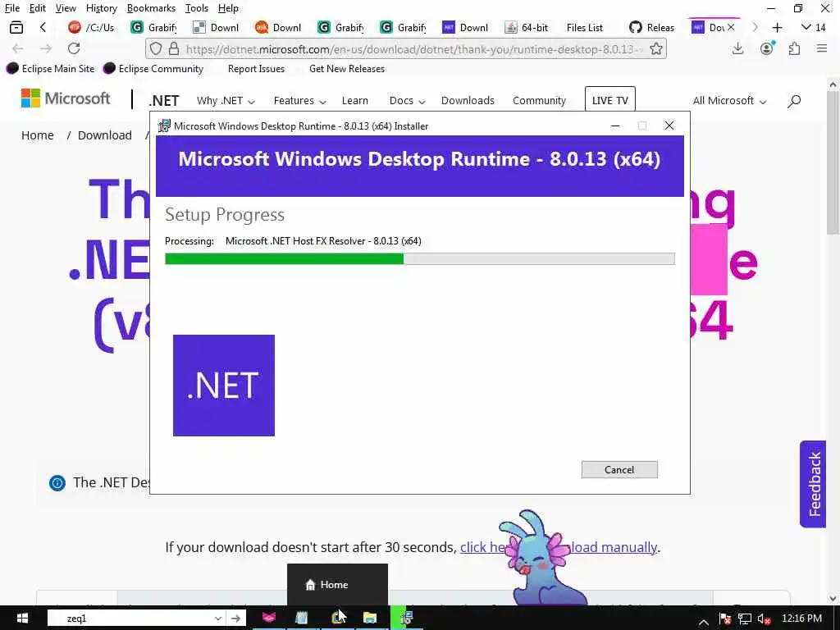Screen dimensions: 840x630
Task: Click the download manually link
Action: coord(612,547)
